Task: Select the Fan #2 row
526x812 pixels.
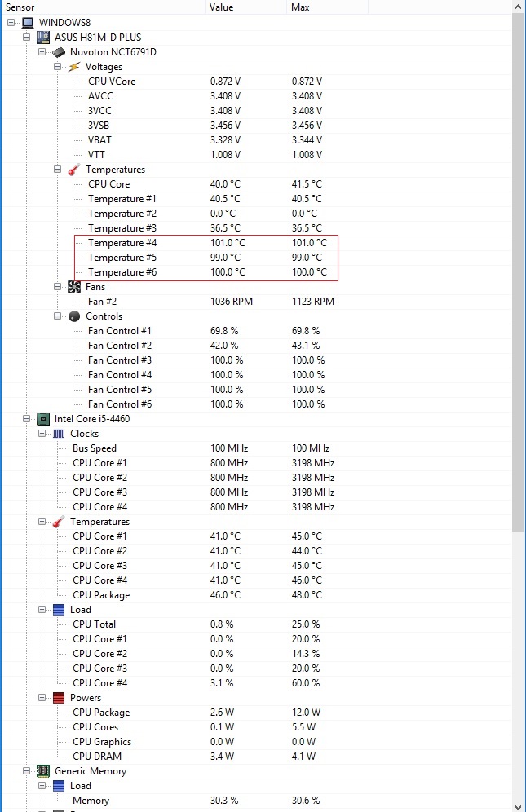Action: click(256, 302)
